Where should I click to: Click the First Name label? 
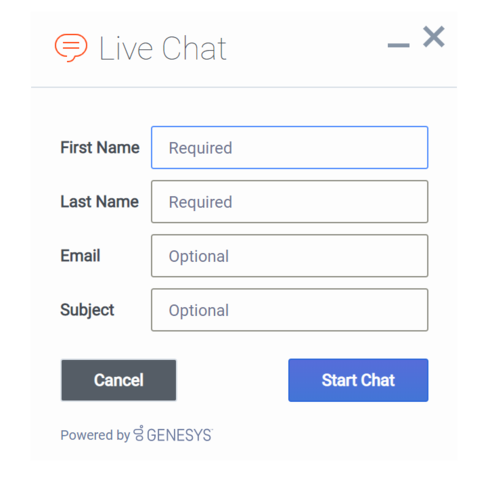coord(100,147)
